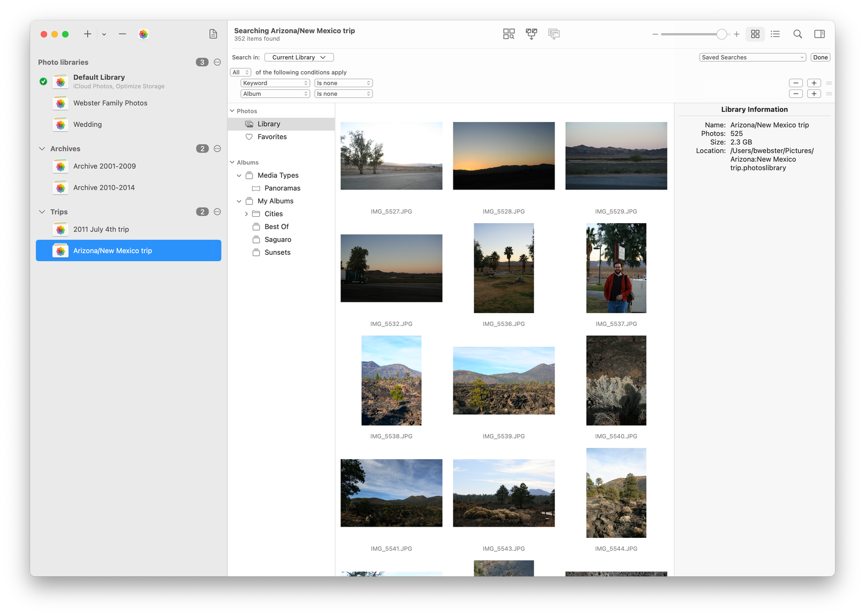
Task: Click the add library plus icon
Action: pyautogui.click(x=87, y=34)
